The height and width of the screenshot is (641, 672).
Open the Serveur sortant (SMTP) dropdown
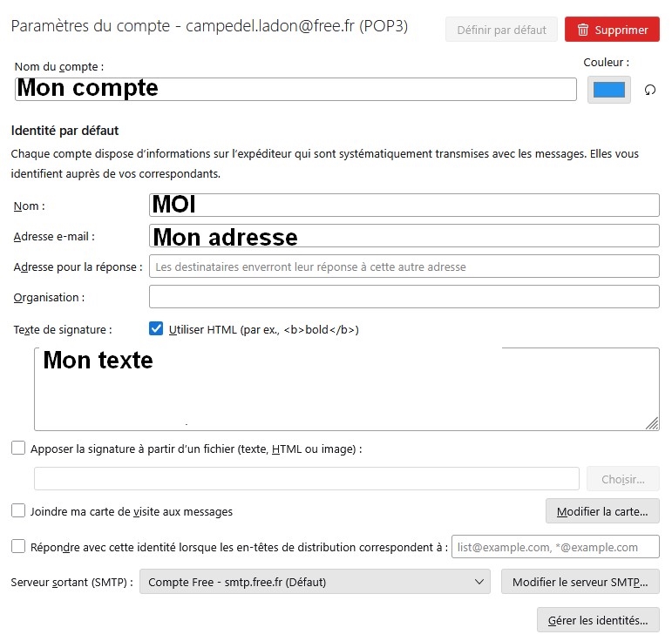click(315, 582)
